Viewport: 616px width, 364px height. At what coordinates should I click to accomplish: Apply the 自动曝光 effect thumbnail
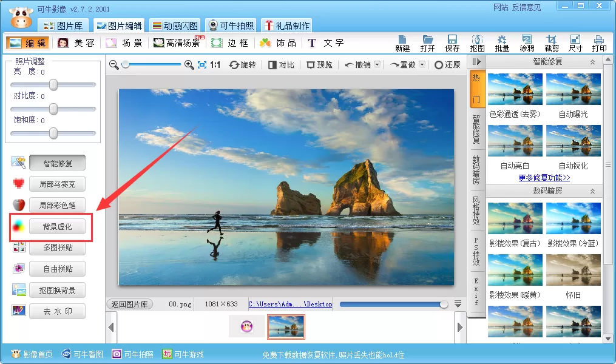573,89
